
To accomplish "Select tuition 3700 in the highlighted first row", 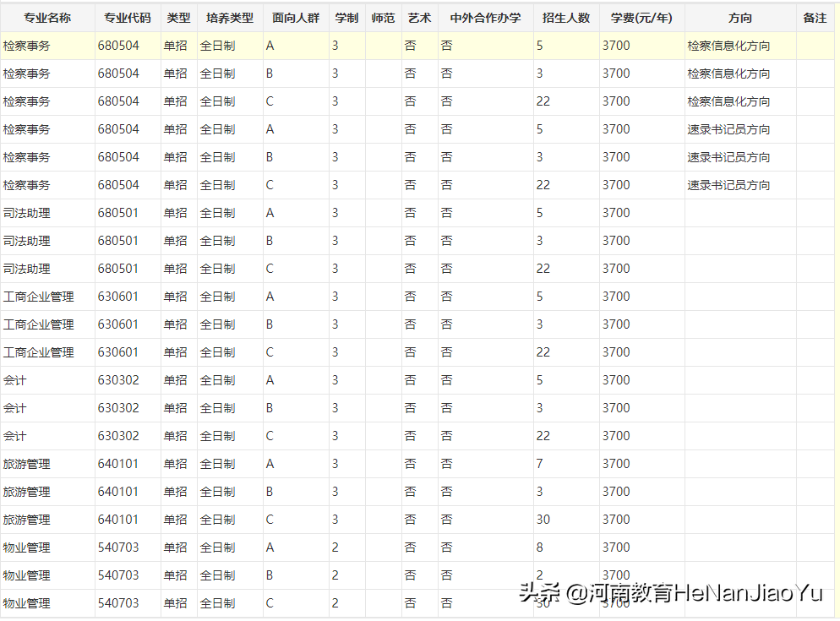I will pyautogui.click(x=616, y=46).
